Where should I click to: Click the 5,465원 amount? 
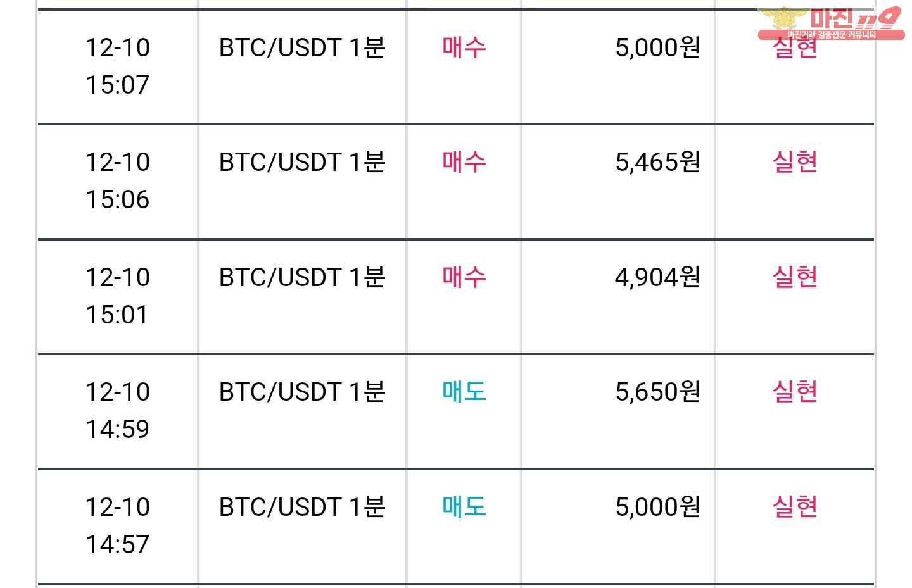pos(657,163)
